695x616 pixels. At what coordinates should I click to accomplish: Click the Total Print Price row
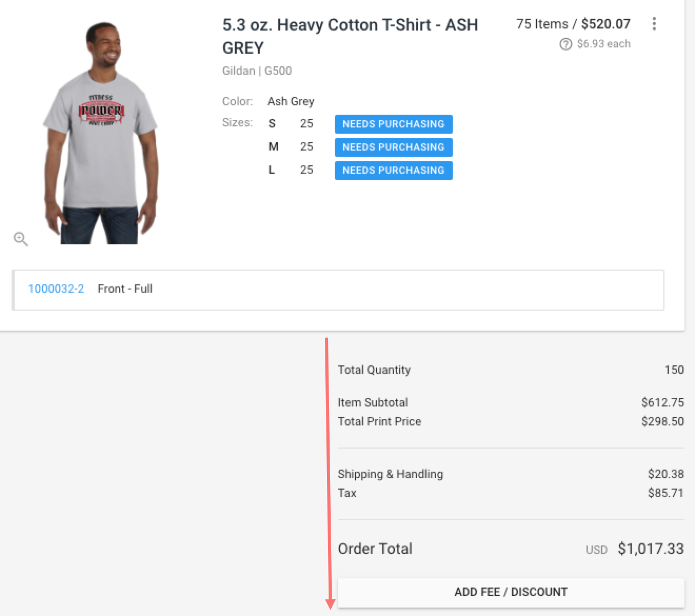[379, 421]
